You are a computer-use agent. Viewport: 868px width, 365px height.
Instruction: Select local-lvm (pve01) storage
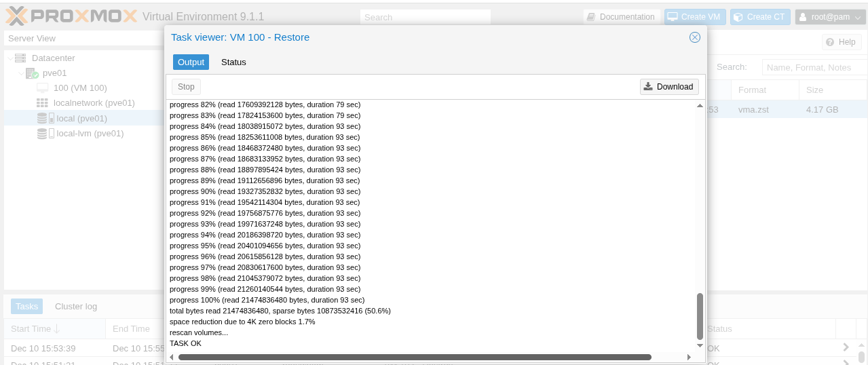90,133
